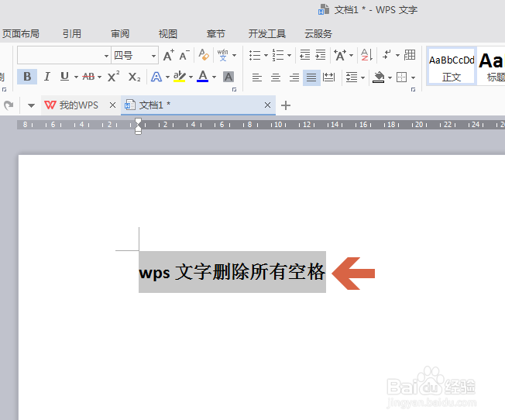
Task: Toggle italic formatting
Action: [47, 77]
